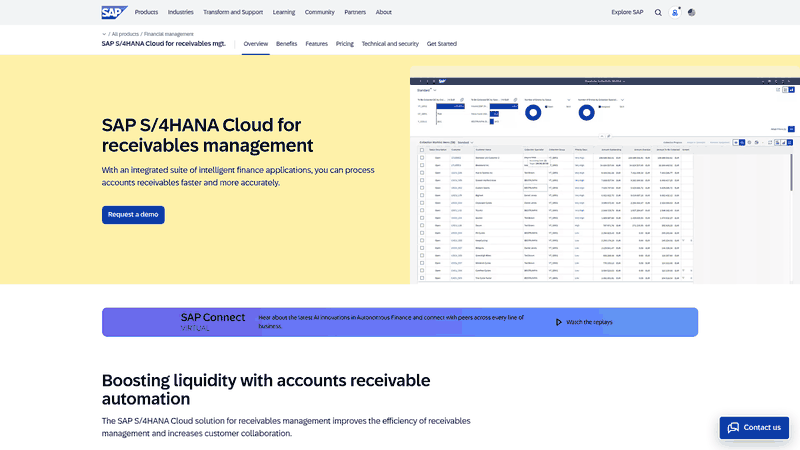Click Watch the replays link
This screenshot has height=450, width=800.
(x=589, y=322)
